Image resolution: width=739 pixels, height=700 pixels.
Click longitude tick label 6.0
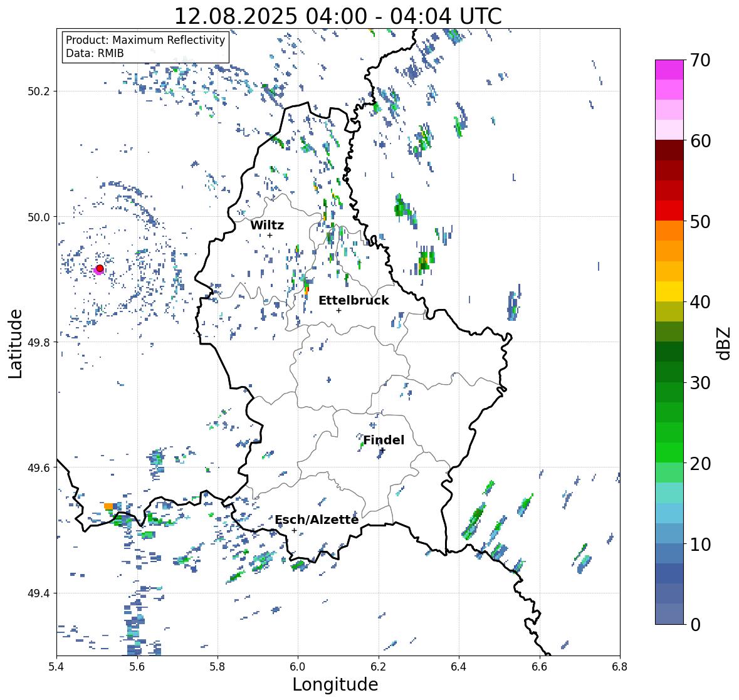(298, 666)
